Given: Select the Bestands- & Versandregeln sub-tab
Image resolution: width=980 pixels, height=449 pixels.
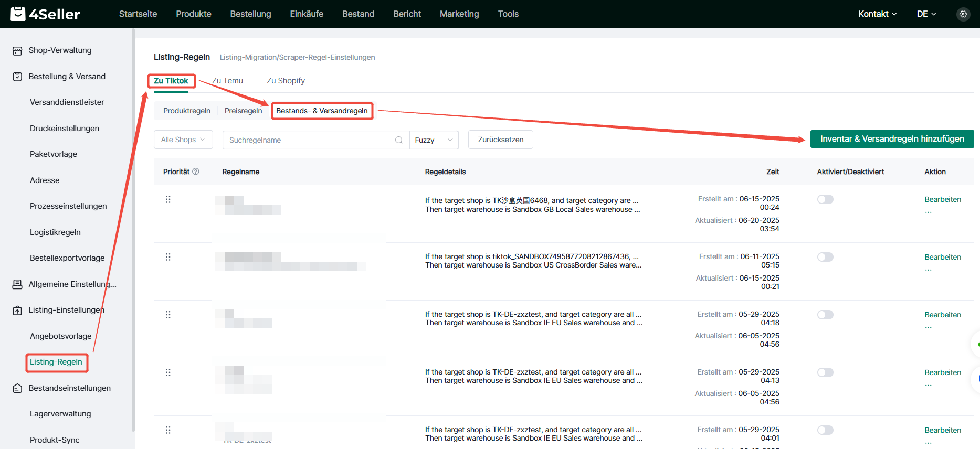Looking at the screenshot, I should [x=322, y=111].
